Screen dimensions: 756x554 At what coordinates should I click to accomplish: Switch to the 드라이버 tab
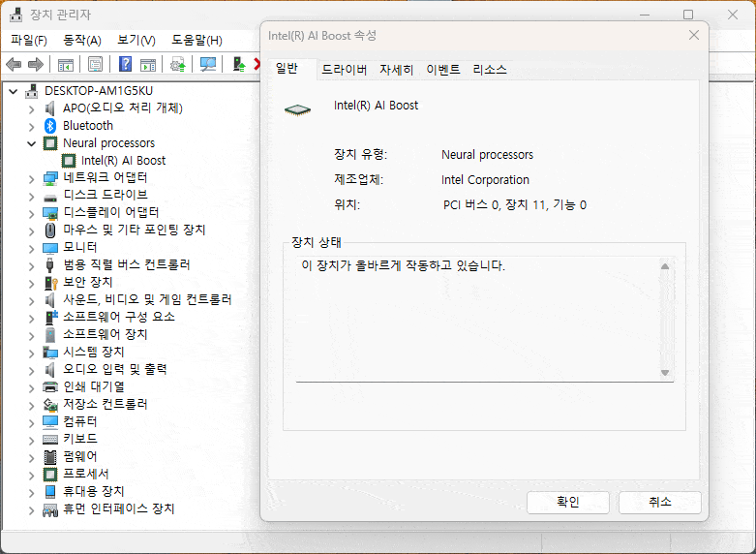pos(344,70)
